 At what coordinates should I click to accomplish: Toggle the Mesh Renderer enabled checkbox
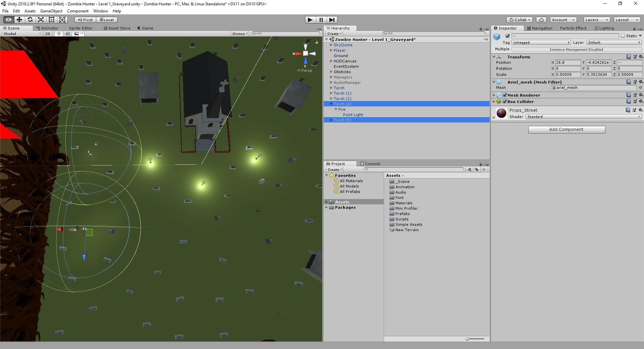click(x=504, y=95)
